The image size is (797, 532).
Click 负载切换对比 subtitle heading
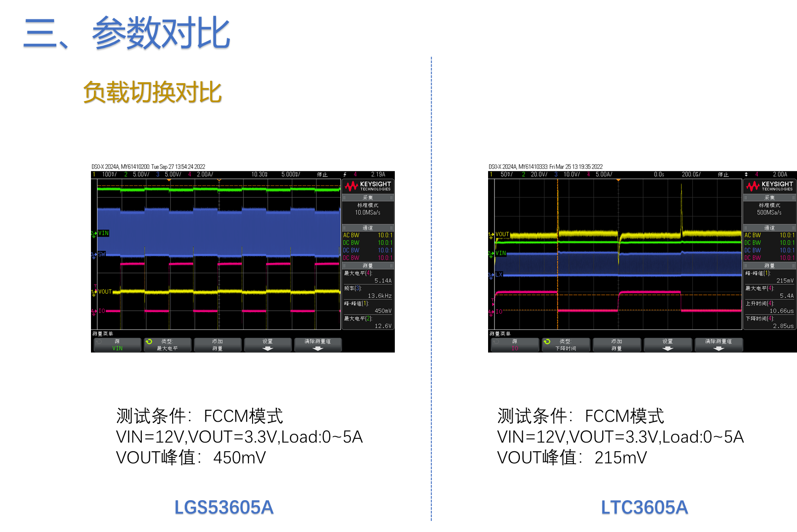click(x=152, y=92)
